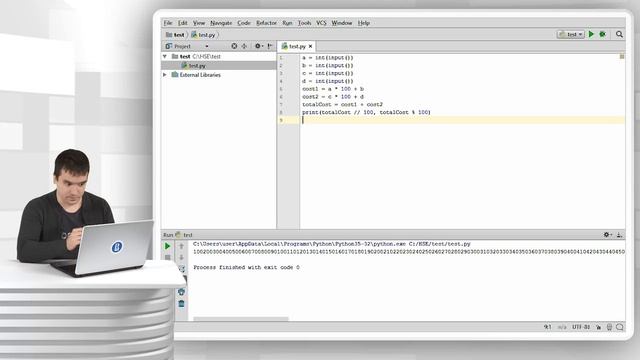Viewport: 640px width, 360px height.
Task: Click code line 'cost1 = a * 100 + b'
Action: (x=333, y=89)
